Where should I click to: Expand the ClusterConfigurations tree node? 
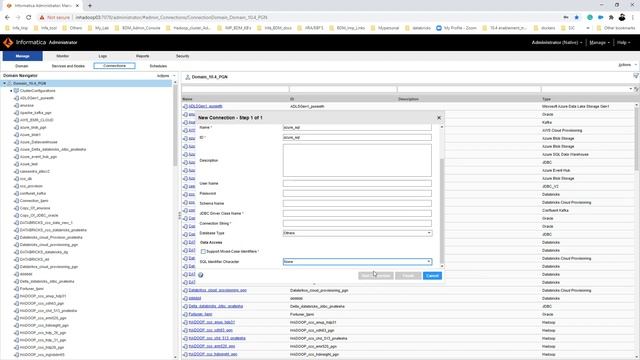[11, 91]
